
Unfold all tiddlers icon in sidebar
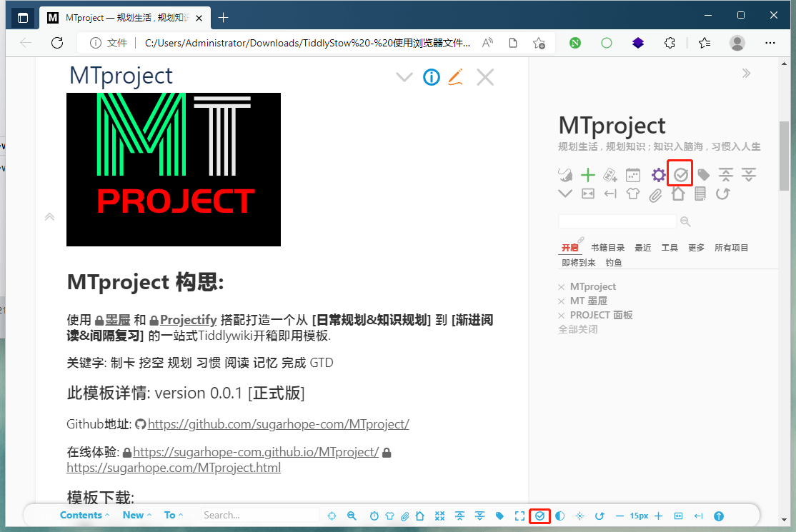[749, 175]
